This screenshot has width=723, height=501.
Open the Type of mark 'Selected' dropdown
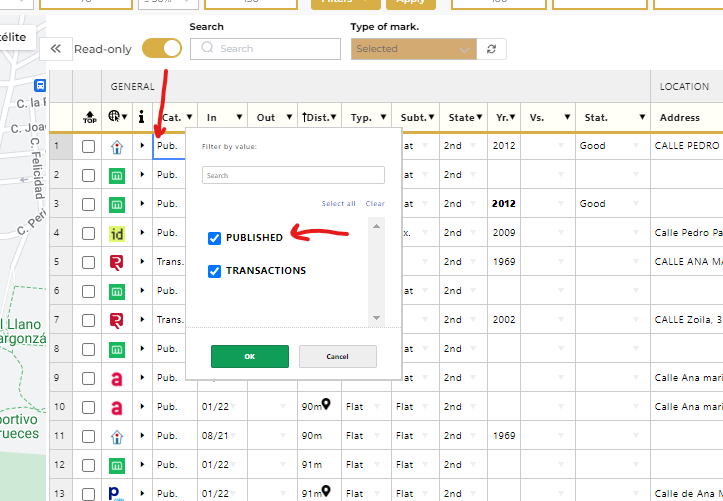pyautogui.click(x=414, y=49)
